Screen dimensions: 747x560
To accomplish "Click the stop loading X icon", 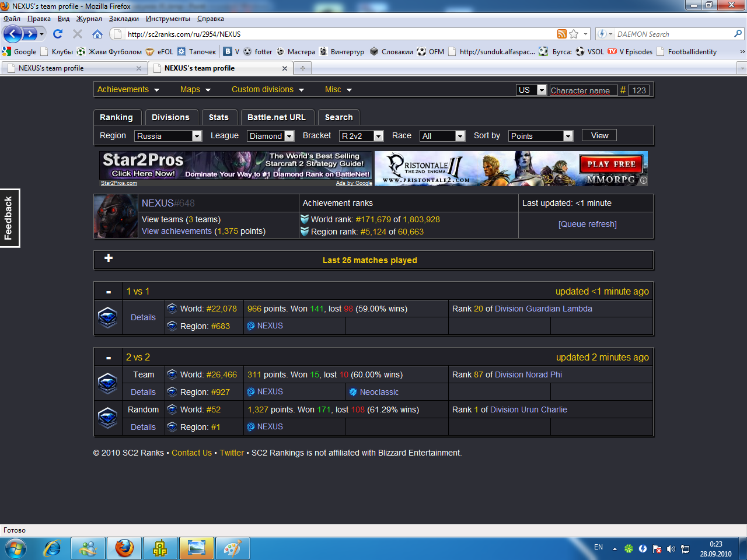I will click(78, 34).
